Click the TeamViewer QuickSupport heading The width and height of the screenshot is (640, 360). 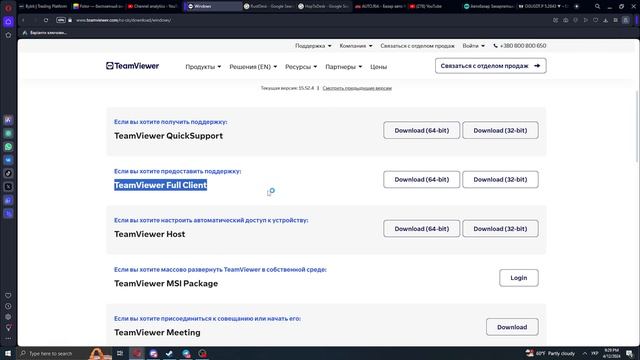[169, 136]
